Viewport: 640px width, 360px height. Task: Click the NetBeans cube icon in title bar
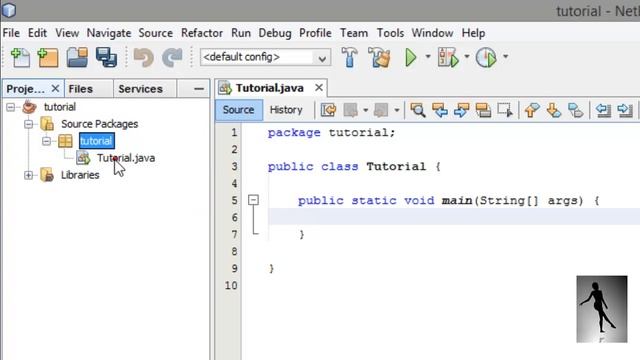[x=9, y=10]
